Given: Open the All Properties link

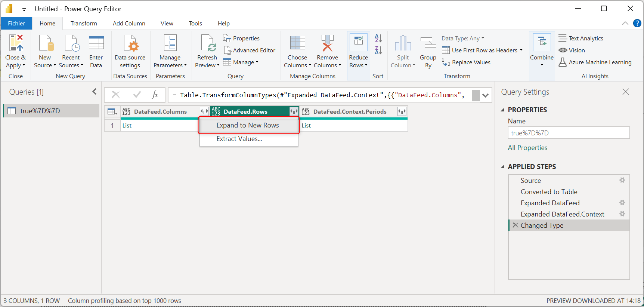Looking at the screenshot, I should 527,148.
